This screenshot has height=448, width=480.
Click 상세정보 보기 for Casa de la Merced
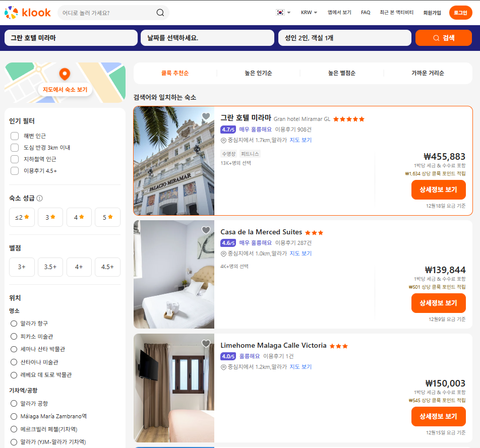[438, 303]
